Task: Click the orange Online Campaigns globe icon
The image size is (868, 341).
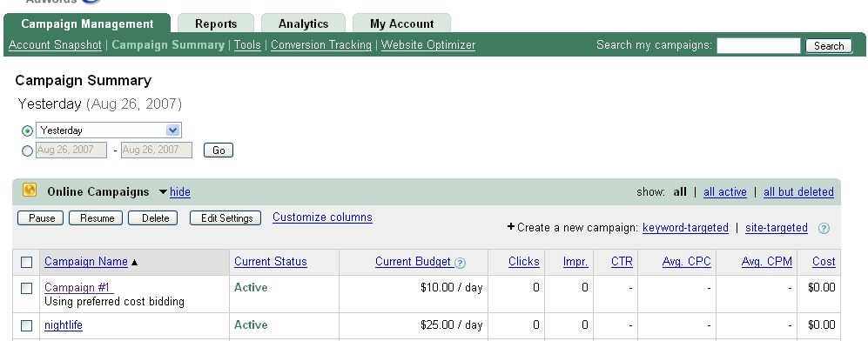Action: point(30,191)
